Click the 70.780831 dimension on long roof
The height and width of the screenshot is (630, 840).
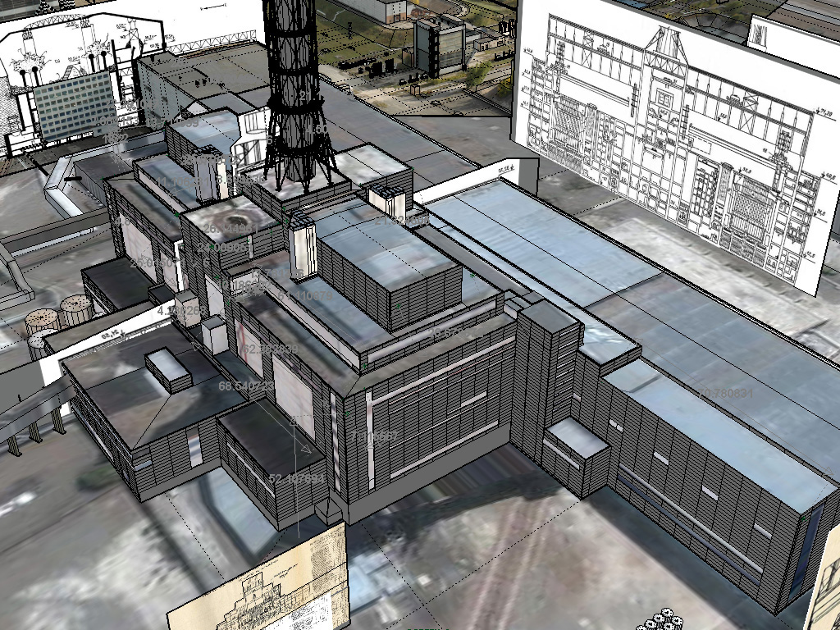point(725,393)
